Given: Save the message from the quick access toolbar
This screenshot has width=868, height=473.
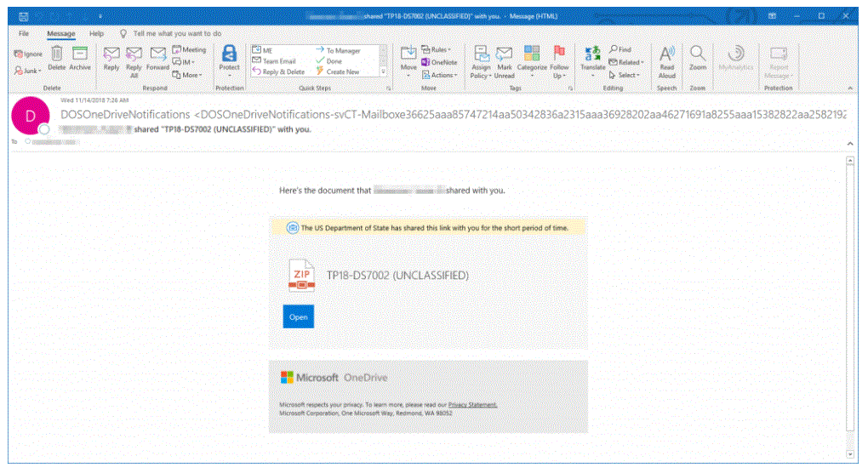Looking at the screenshot, I should pyautogui.click(x=22, y=16).
